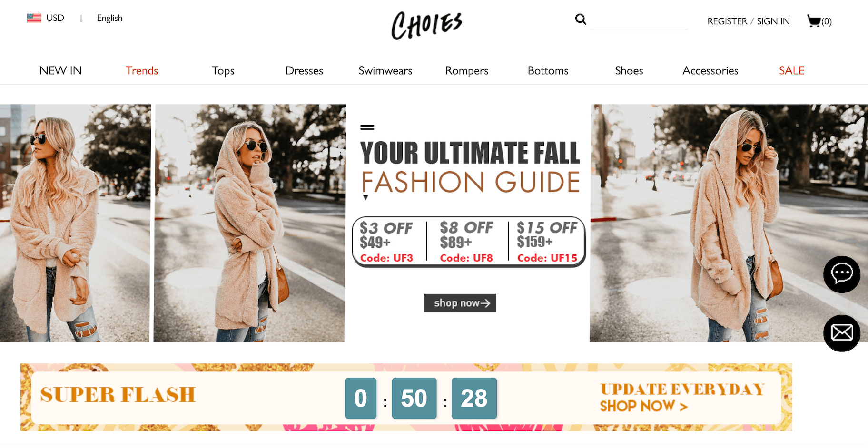The width and height of the screenshot is (868, 448).
Task: Open the live chat bubble icon
Action: pyautogui.click(x=842, y=274)
